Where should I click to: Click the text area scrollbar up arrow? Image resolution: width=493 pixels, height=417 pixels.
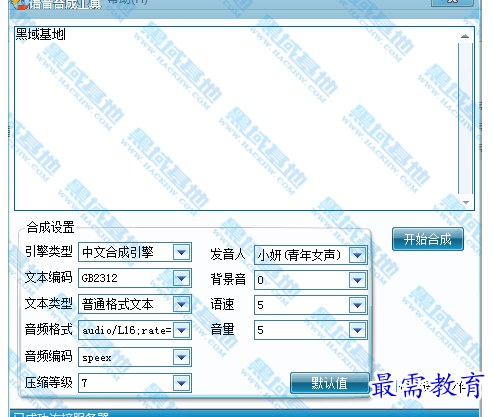click(x=465, y=36)
